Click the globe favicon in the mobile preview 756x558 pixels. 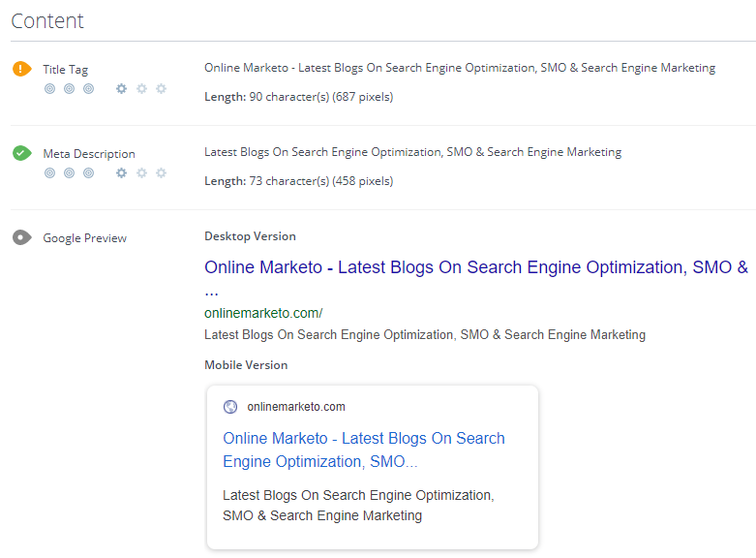230,407
